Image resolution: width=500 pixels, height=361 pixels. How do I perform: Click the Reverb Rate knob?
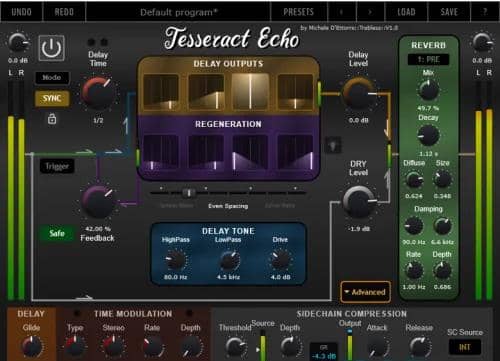click(414, 270)
